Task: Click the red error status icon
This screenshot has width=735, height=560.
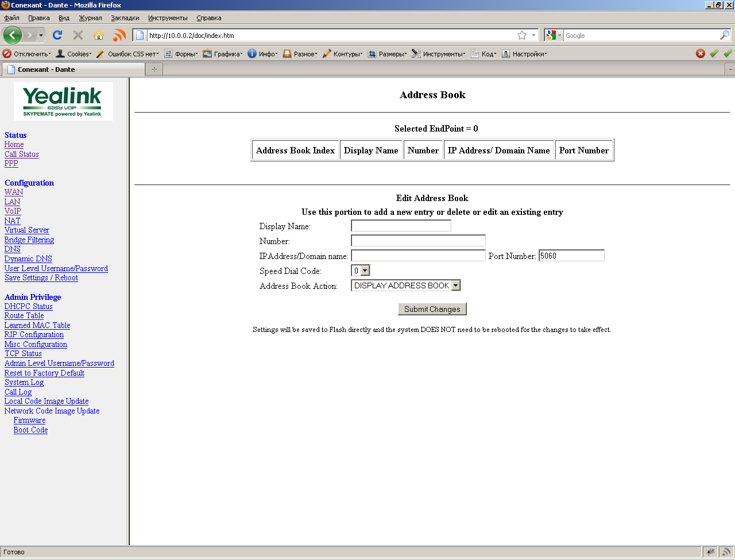Action: [701, 53]
